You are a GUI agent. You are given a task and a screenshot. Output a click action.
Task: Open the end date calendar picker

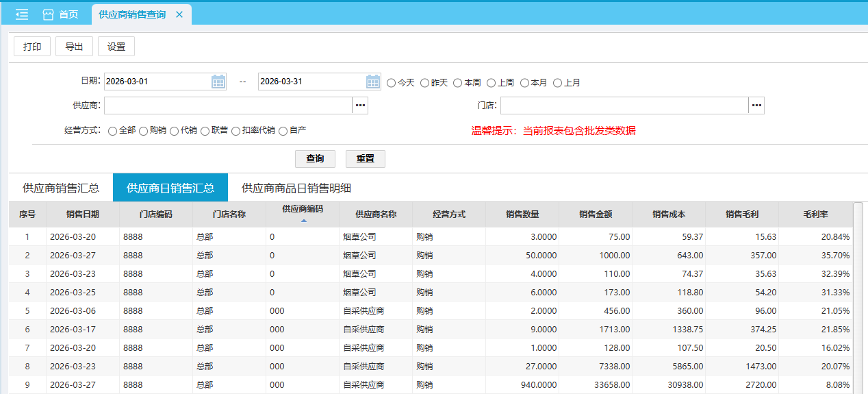point(373,82)
